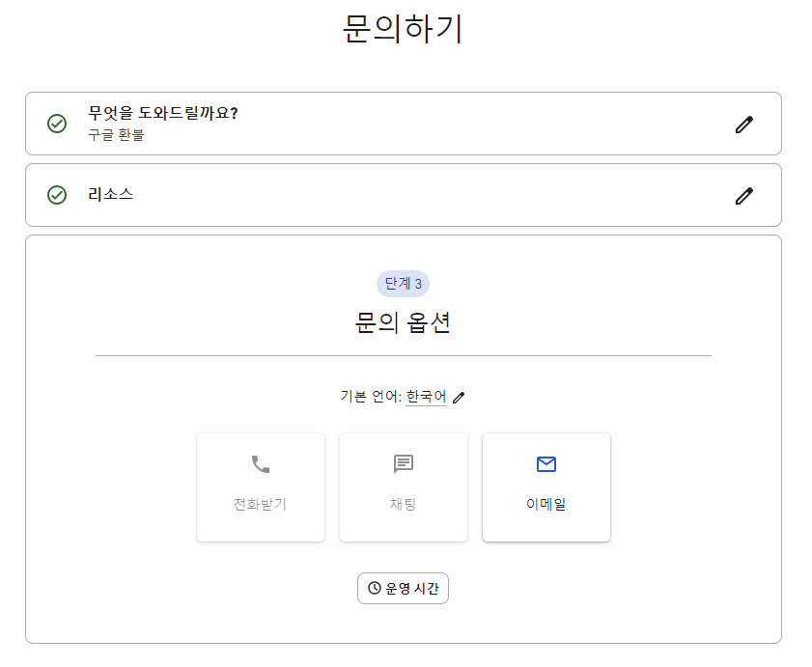The width and height of the screenshot is (812, 667).
Task: Open the 운영 시간 hours info
Action: [x=403, y=588]
